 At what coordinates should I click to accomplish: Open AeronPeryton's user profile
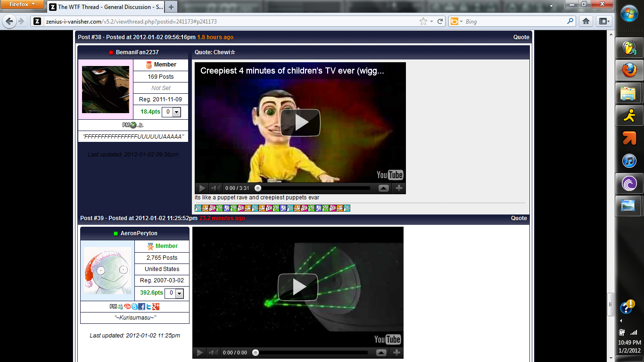click(x=139, y=233)
